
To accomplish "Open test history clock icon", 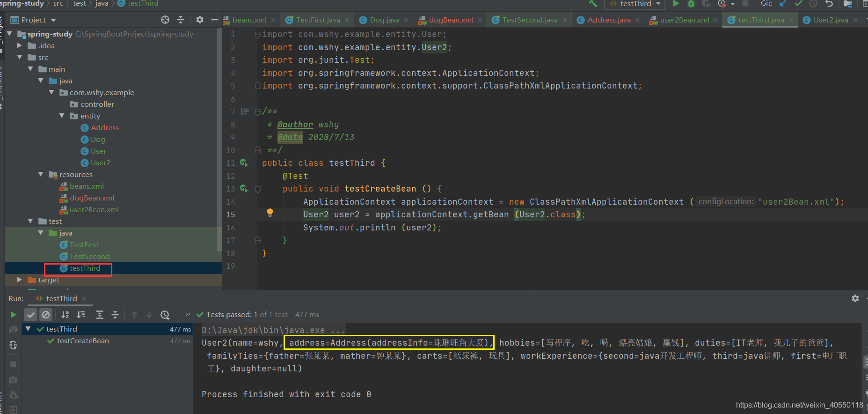I will pos(165,315).
